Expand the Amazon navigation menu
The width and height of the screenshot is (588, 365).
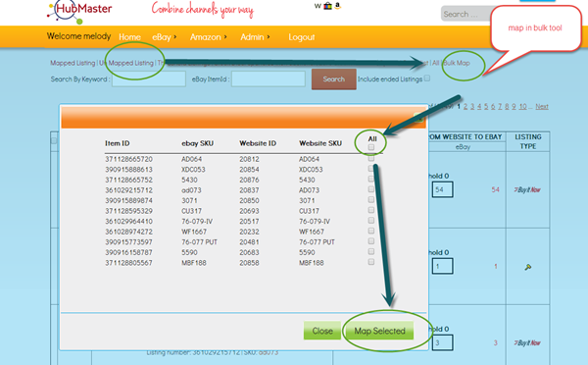click(x=209, y=37)
